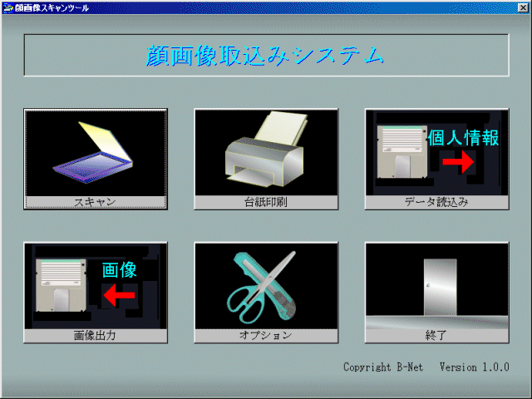Select the cyan 画像 text
This screenshot has width=532, height=399.
[118, 270]
